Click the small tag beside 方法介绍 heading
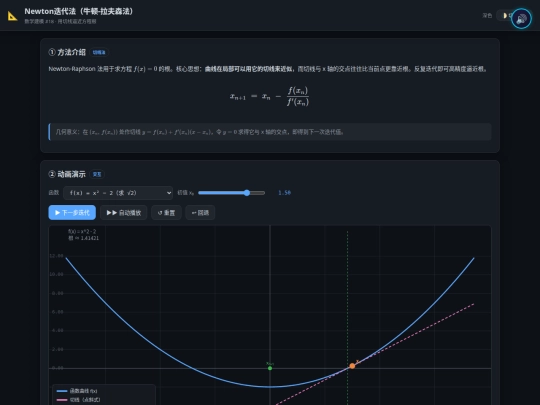The image size is (540, 405). click(99, 52)
